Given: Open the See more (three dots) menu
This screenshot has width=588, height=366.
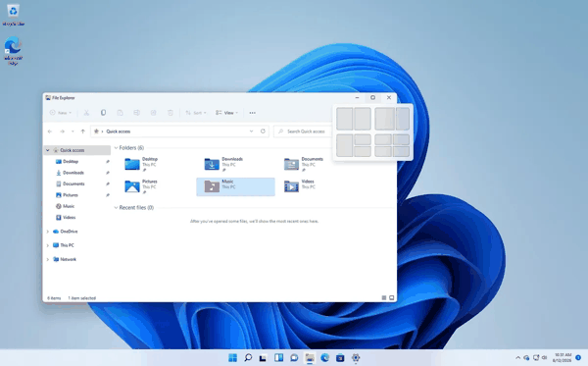Looking at the screenshot, I should (253, 113).
